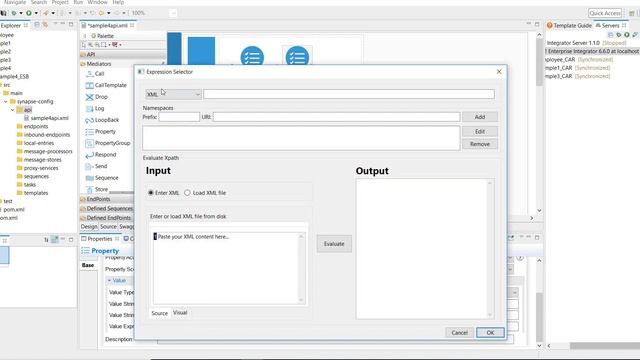Click the expression text field beside XML dropdown
Screen dimensions: 640x360
[349, 94]
